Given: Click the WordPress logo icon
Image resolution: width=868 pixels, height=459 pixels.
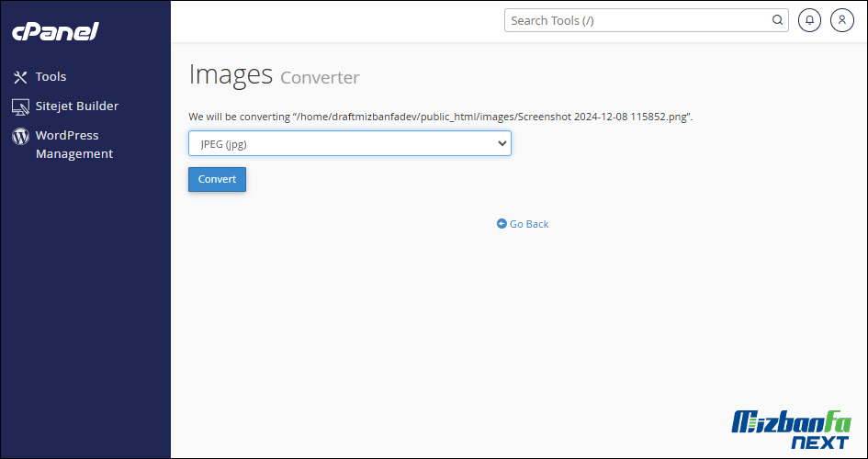Looking at the screenshot, I should click(x=20, y=136).
